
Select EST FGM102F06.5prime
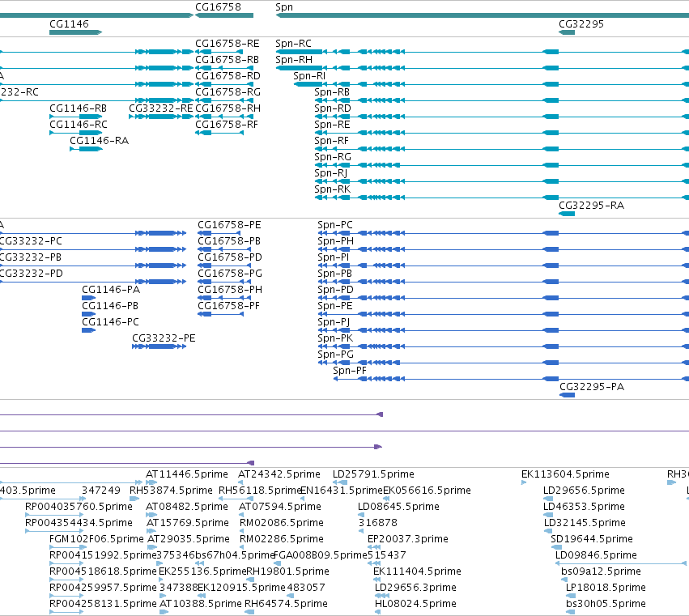click(96, 539)
